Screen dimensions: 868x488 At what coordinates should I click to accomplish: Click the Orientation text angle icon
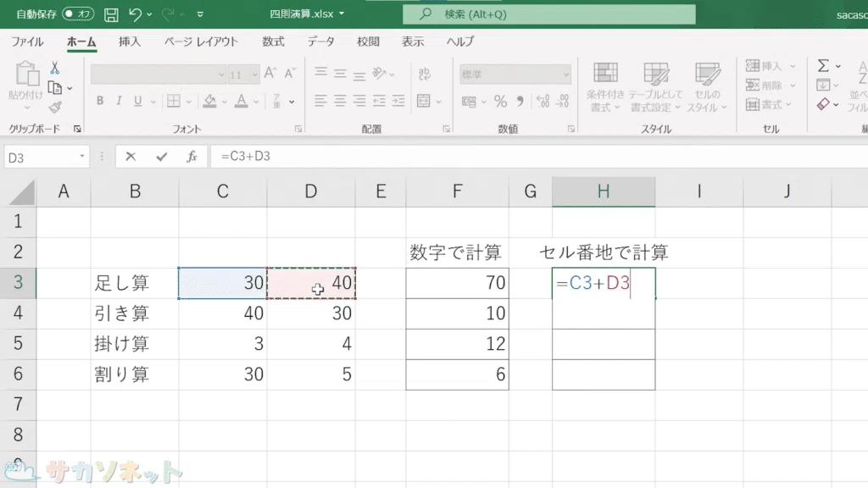pyautogui.click(x=379, y=73)
